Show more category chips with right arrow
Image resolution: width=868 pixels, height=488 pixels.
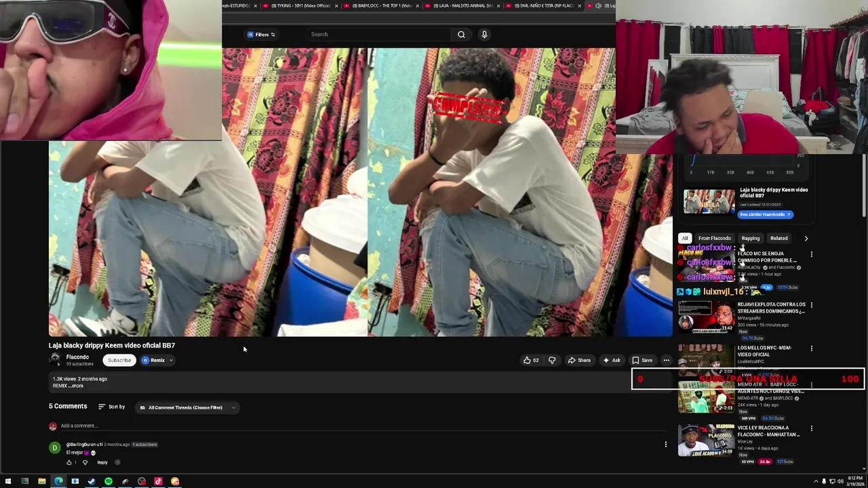pos(806,239)
